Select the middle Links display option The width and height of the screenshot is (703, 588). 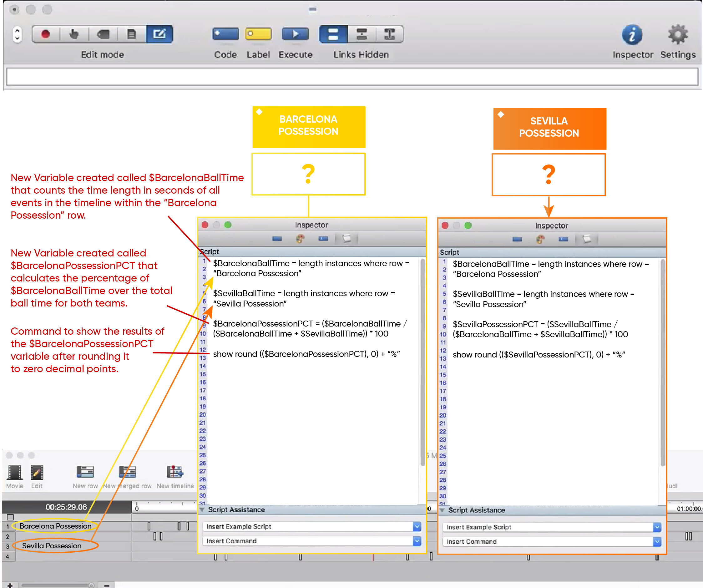point(362,34)
